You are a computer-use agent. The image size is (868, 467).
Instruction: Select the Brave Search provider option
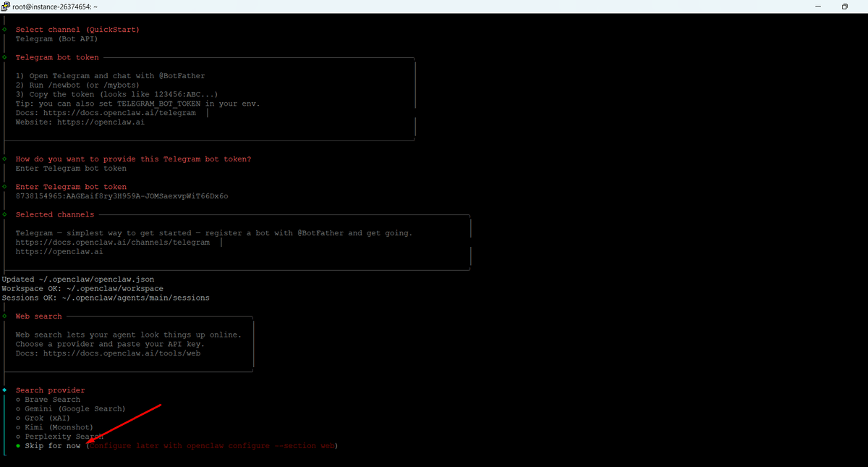point(52,400)
